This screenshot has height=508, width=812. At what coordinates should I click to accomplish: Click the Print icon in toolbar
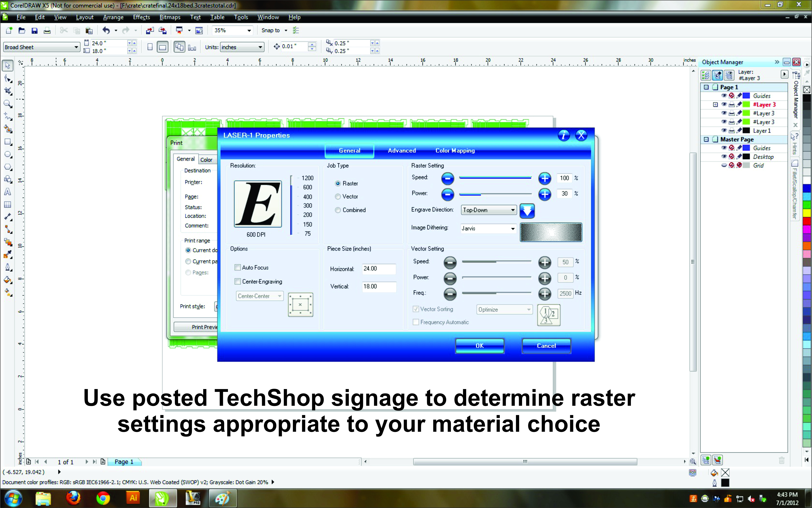point(47,31)
